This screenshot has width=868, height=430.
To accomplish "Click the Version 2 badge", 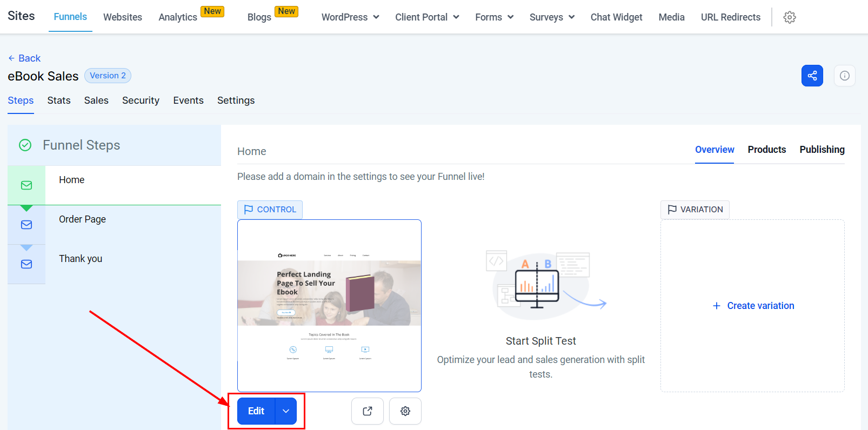I will (x=108, y=76).
